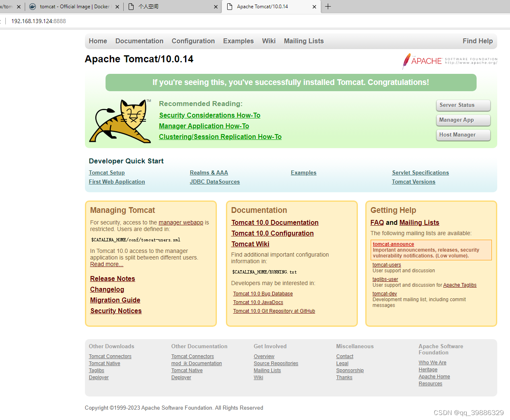Open Overview link under Get Involved
Screen dimensions: 510x420
click(x=264, y=356)
